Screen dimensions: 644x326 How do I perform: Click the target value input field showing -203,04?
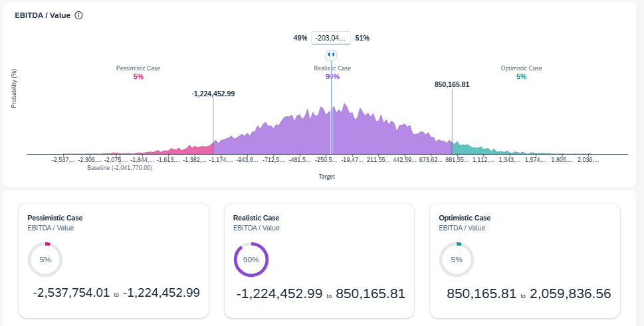click(x=331, y=38)
